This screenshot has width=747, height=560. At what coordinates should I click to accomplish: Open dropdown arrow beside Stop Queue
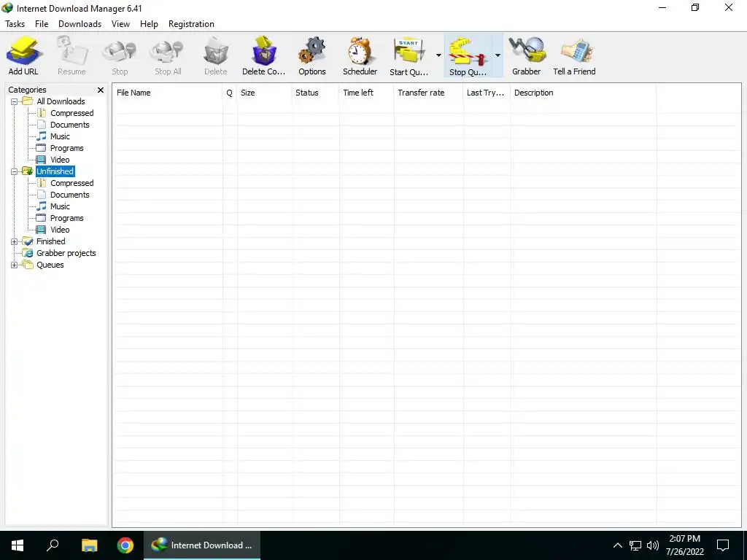pos(498,55)
